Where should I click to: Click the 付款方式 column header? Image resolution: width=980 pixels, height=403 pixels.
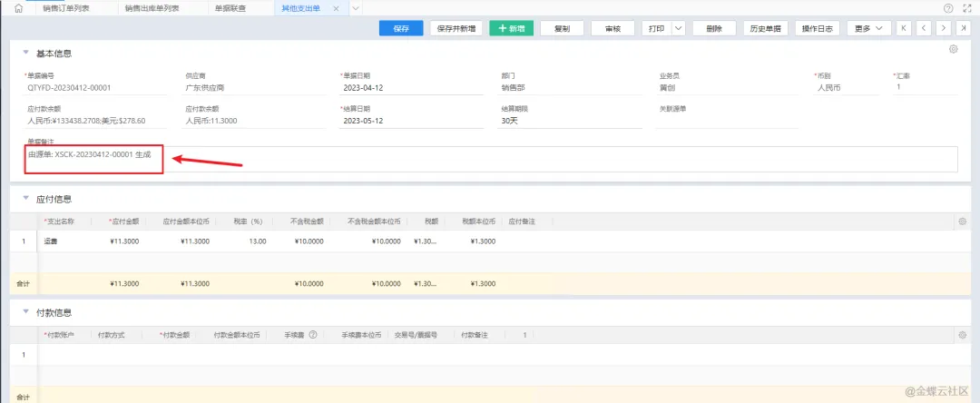coord(112,335)
